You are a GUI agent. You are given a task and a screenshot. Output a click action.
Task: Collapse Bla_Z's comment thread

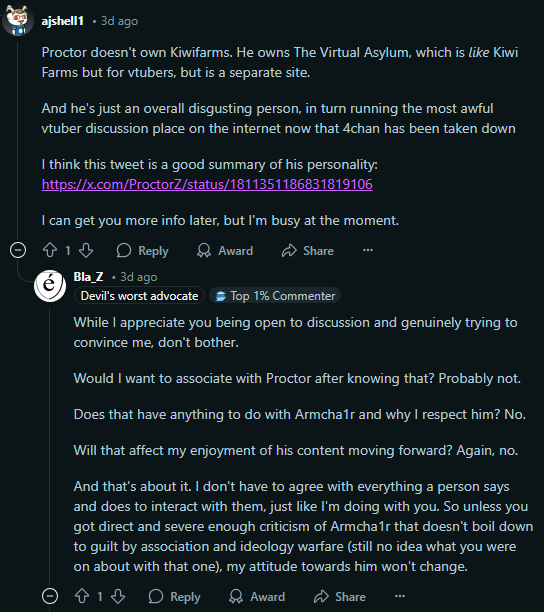tap(50, 596)
